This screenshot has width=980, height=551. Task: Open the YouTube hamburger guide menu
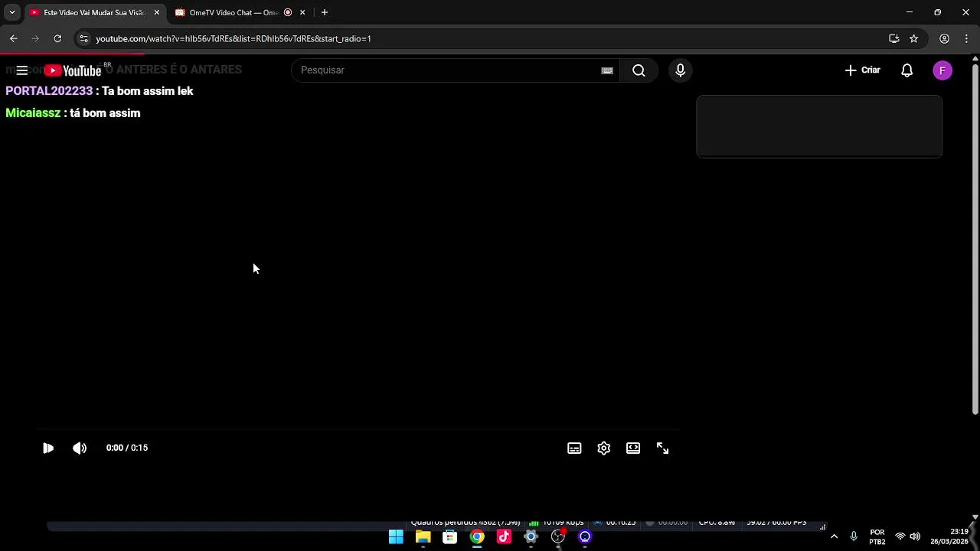21,70
